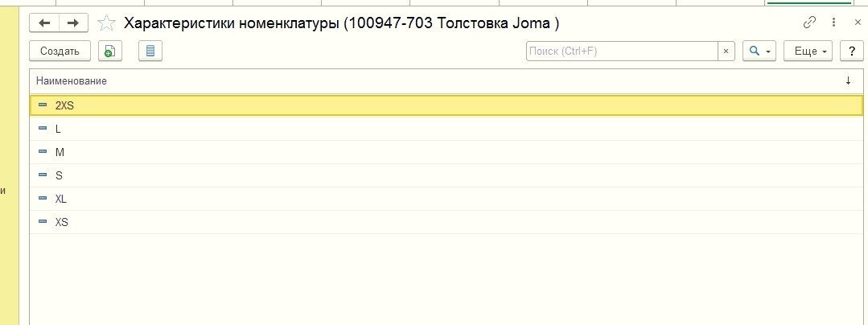Go back with the left arrow button
Screen dimensions: 868x325
pos(44,23)
